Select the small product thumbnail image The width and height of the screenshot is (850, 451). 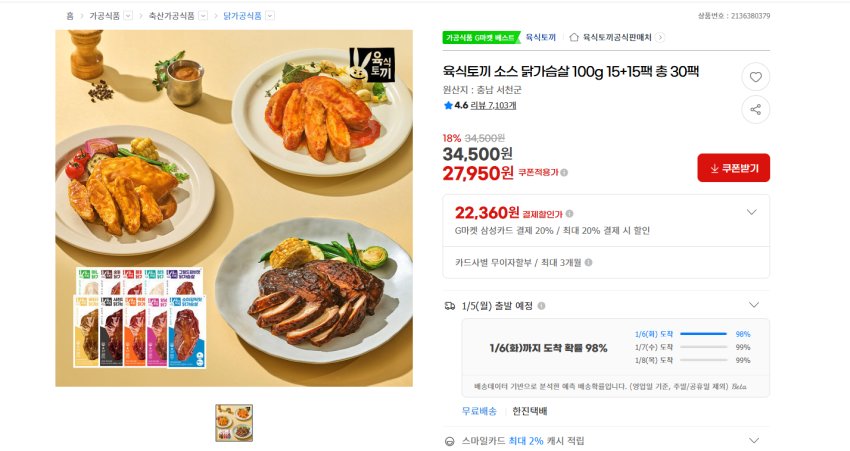234,423
